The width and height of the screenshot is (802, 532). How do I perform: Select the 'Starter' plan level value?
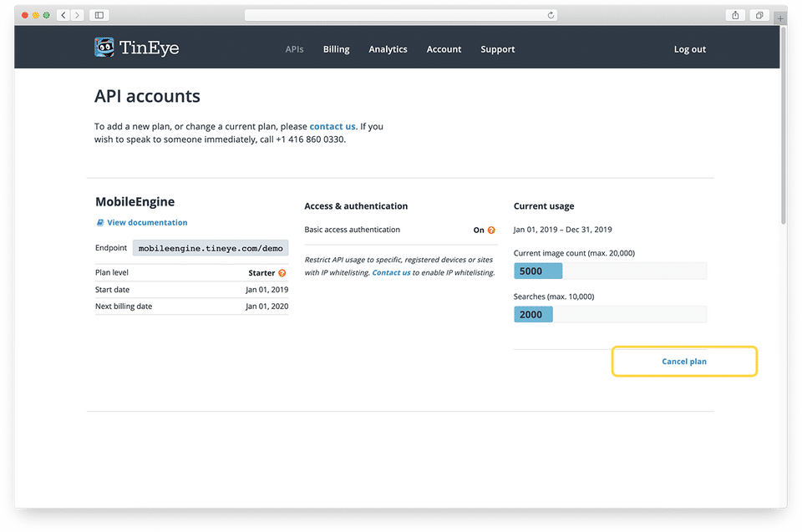261,273
